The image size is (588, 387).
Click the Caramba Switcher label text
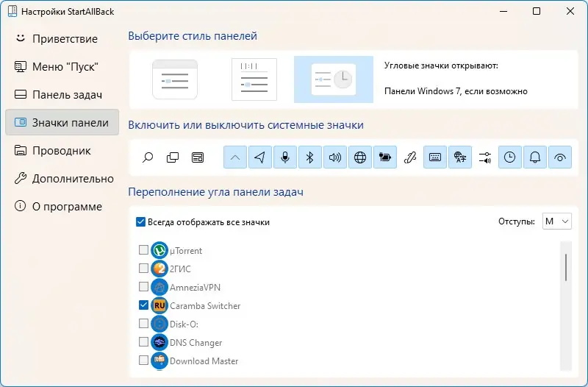(x=205, y=305)
